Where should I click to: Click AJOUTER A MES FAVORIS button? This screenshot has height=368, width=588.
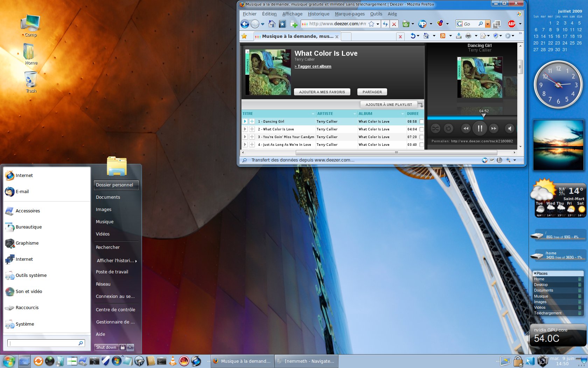point(322,92)
